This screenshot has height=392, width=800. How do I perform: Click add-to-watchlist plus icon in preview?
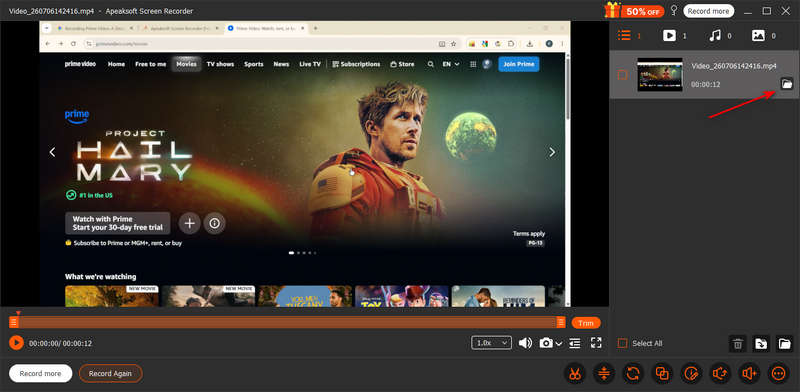point(189,223)
